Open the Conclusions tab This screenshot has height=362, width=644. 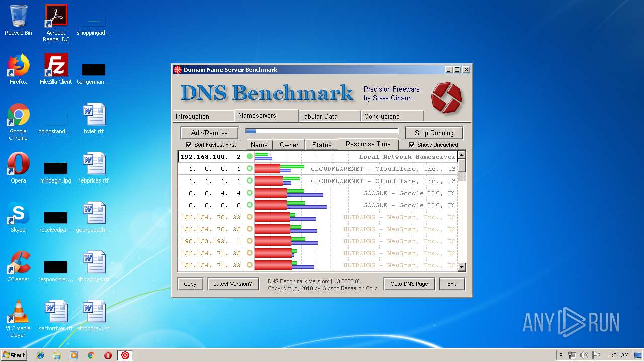click(x=392, y=116)
